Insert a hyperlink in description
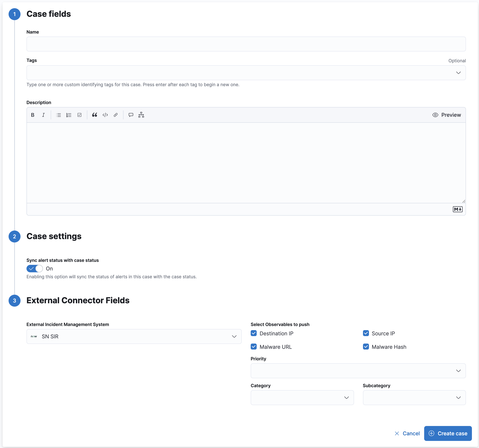479x448 pixels. 116,115
